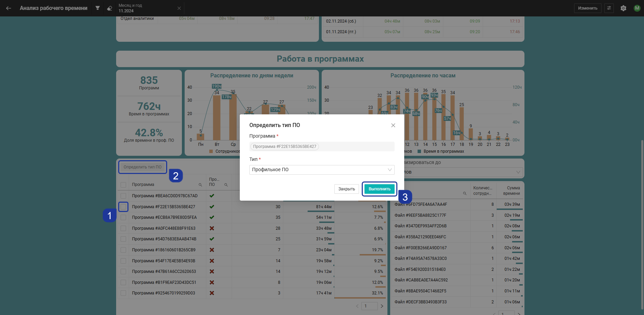Click 'Сотрудников' legend in weekday chart
The image size is (644, 315).
[x=225, y=151]
